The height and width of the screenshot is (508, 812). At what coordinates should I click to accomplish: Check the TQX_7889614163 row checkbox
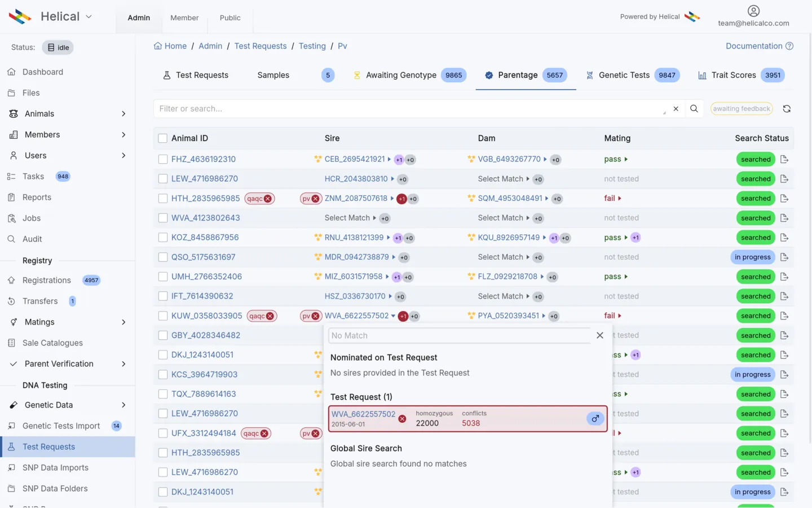[163, 394]
